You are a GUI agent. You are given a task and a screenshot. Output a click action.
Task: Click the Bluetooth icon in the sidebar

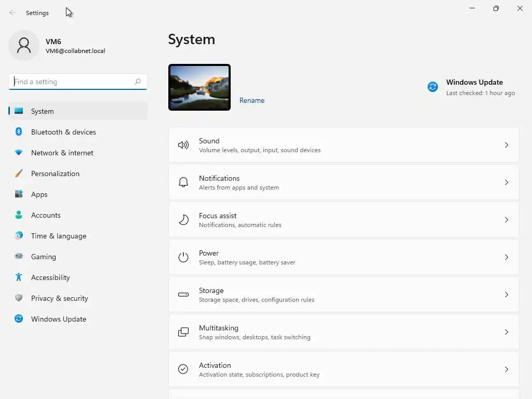click(x=19, y=132)
